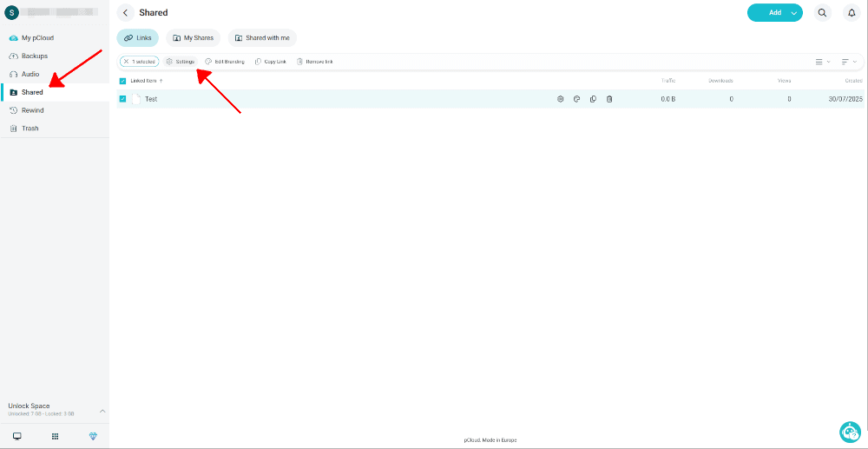Viewport: 868px width, 449px height.
Task: Sort by the Views column header
Action: click(x=785, y=81)
